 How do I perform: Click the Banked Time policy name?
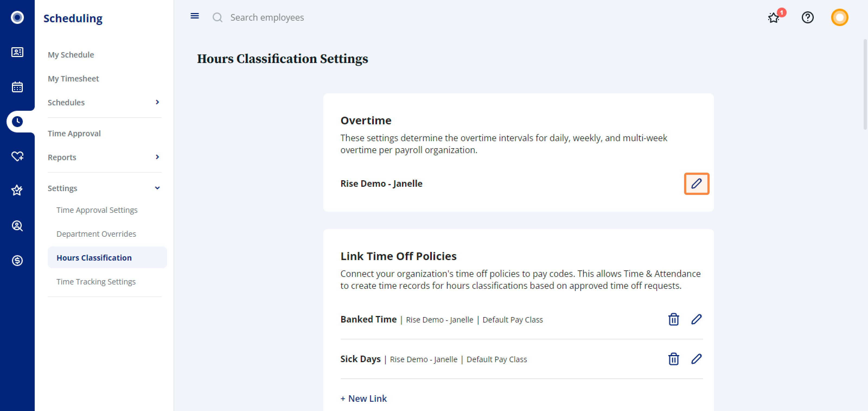point(368,319)
